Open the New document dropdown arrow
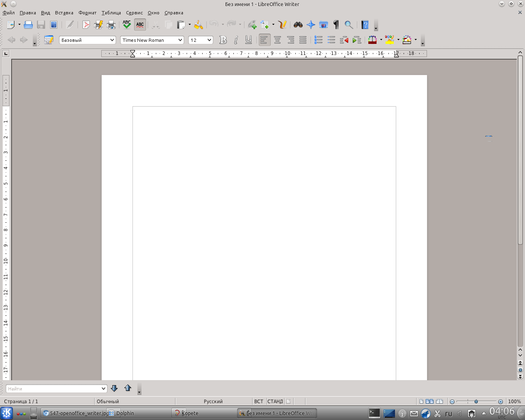Viewport: 525px width, 420px height. click(x=19, y=25)
